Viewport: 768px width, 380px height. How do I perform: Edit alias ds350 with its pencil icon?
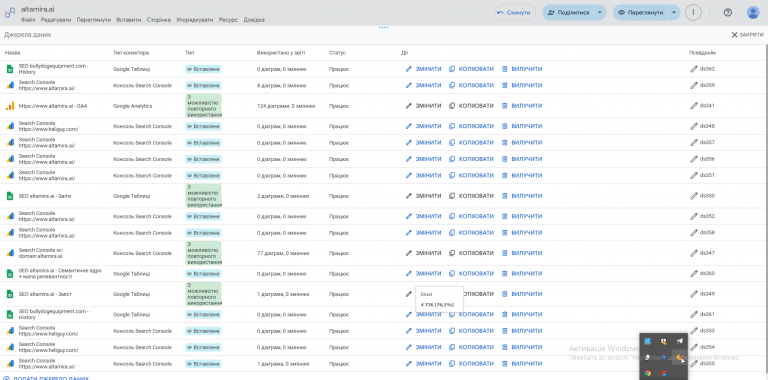694,196
